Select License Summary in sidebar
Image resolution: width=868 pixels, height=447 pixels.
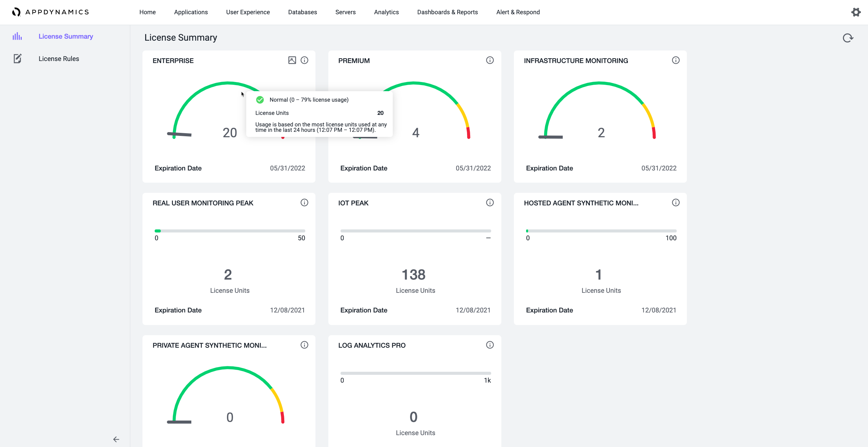point(66,36)
